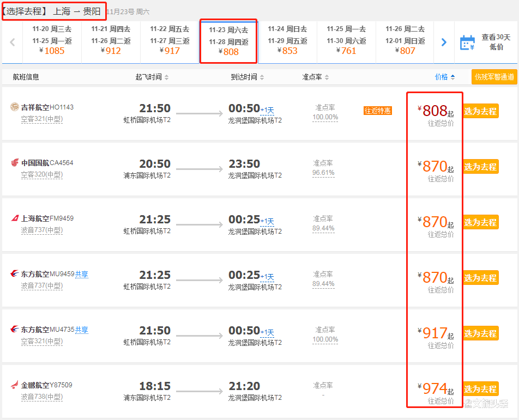Viewport: 519px width, 420px height.
Task: Click the 89.44% punctuality of MU9459
Action: point(323,284)
